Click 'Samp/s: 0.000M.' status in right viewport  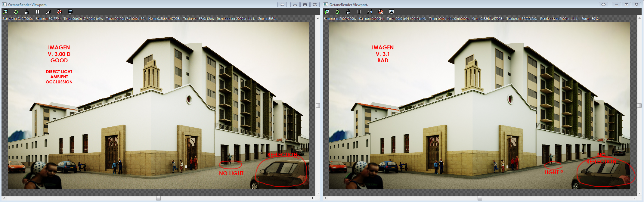[371, 19]
